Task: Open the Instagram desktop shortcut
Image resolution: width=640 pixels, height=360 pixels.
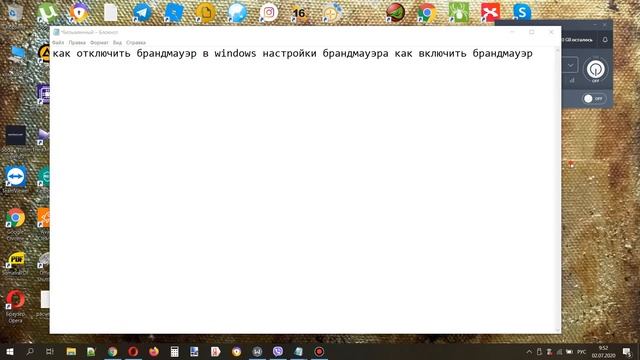Action: coord(269,13)
